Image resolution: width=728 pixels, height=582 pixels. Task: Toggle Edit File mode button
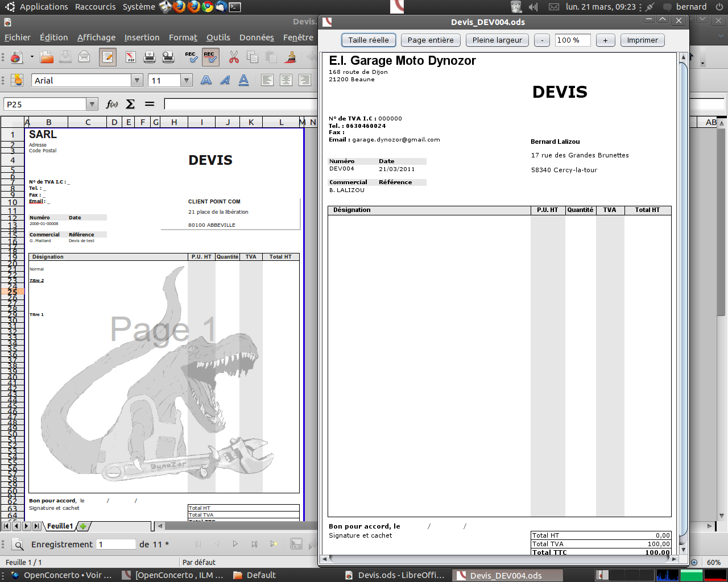click(107, 57)
